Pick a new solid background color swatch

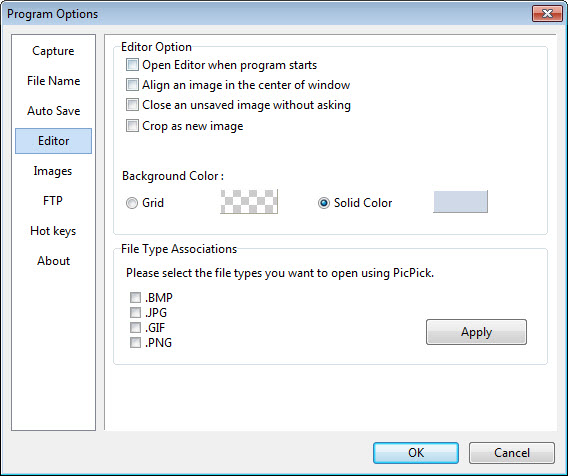coord(460,202)
